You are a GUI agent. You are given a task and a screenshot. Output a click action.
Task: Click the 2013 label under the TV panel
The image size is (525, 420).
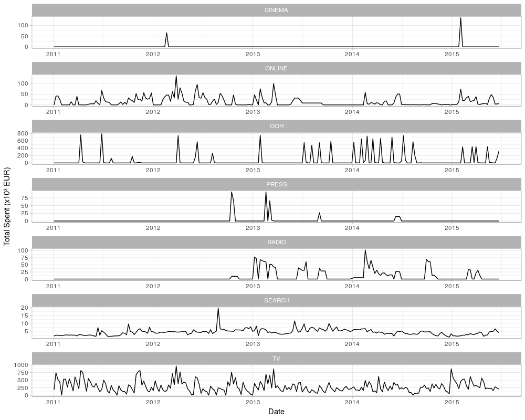pyautogui.click(x=253, y=401)
